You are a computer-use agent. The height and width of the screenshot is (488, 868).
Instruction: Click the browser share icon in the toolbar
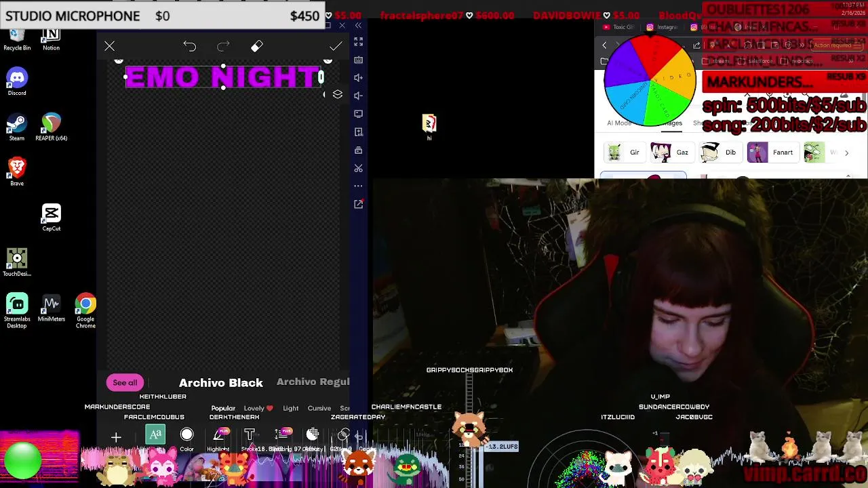[696, 45]
